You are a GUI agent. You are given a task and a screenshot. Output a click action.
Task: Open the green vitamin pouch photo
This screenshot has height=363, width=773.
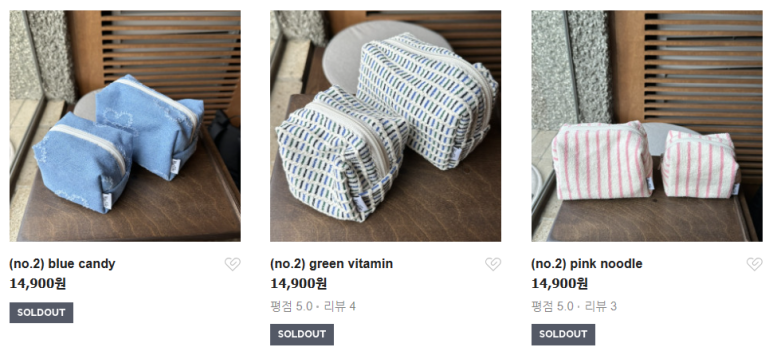coord(386,126)
